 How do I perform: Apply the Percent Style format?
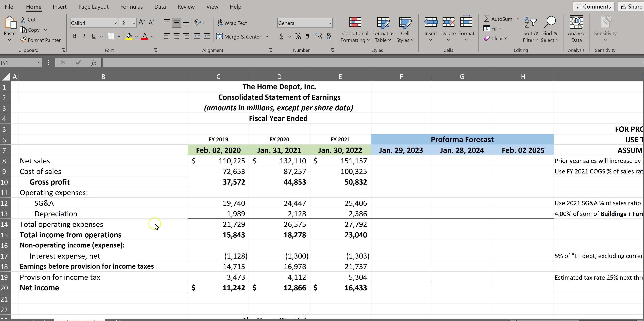click(x=297, y=36)
